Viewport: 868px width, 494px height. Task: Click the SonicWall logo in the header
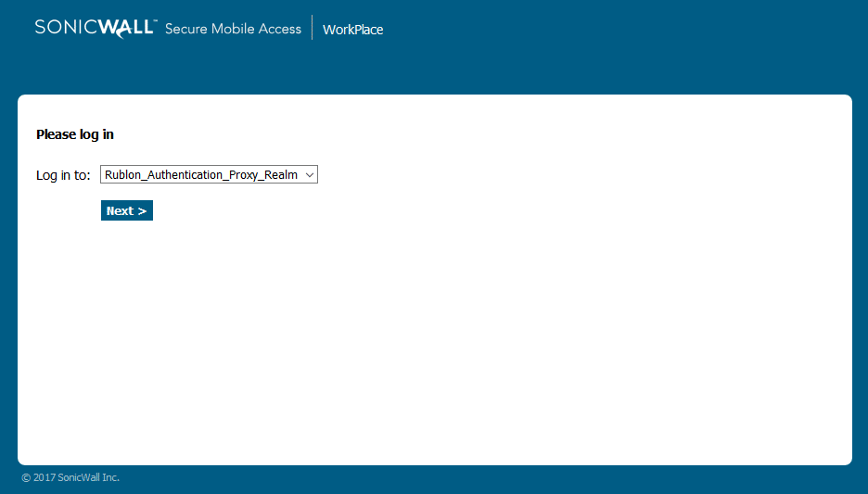(96, 28)
